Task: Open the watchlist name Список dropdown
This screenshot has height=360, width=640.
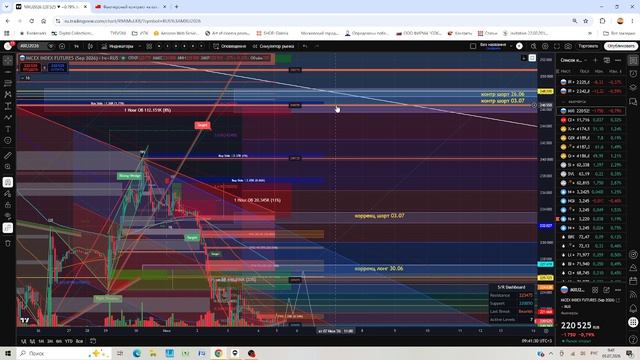Action: pos(573,60)
